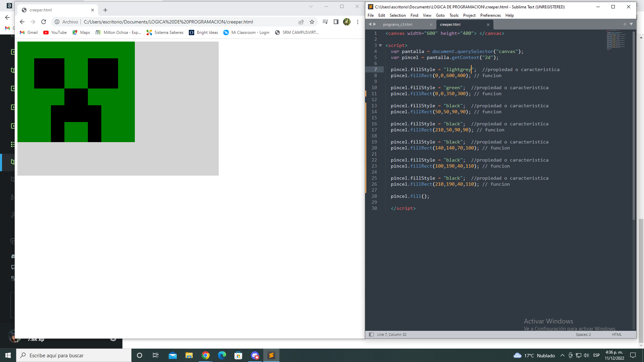Click Sublime vertical scrollbar
Image resolution: width=644 pixels, height=362 pixels.
point(634,125)
